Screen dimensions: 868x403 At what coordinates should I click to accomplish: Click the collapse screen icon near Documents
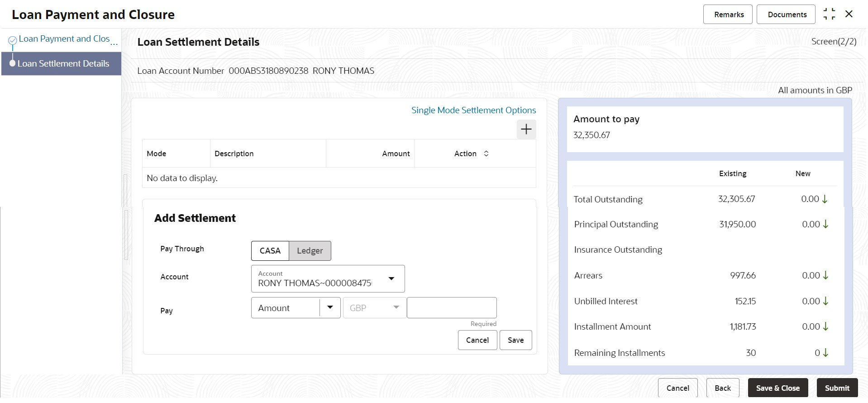829,14
